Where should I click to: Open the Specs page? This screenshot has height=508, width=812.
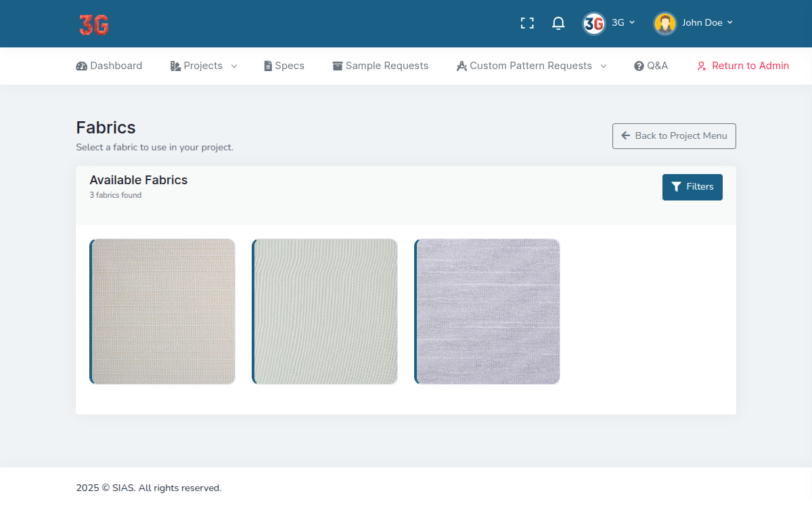[284, 66]
